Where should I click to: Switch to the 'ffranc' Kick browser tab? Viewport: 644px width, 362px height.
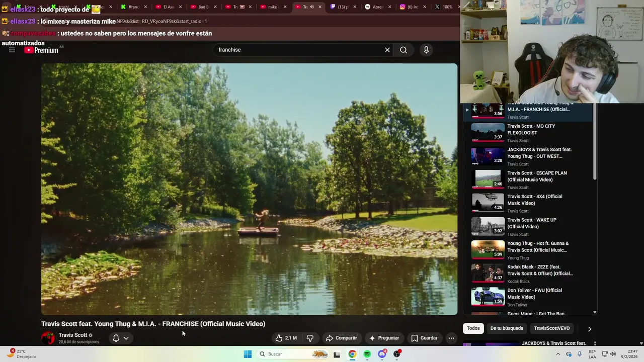[134, 7]
